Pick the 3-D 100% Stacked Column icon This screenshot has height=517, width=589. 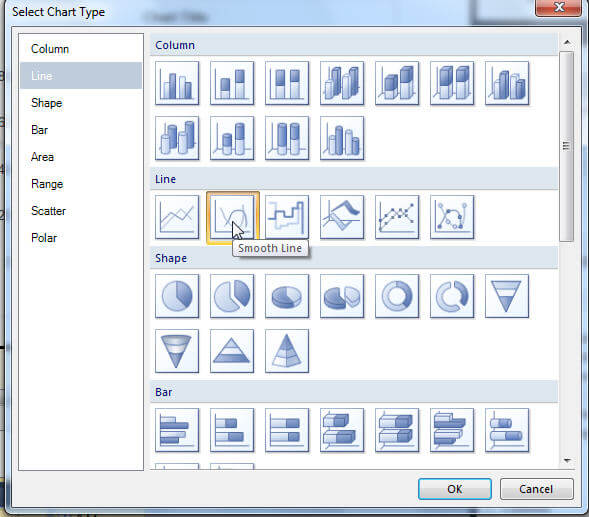[x=452, y=83]
